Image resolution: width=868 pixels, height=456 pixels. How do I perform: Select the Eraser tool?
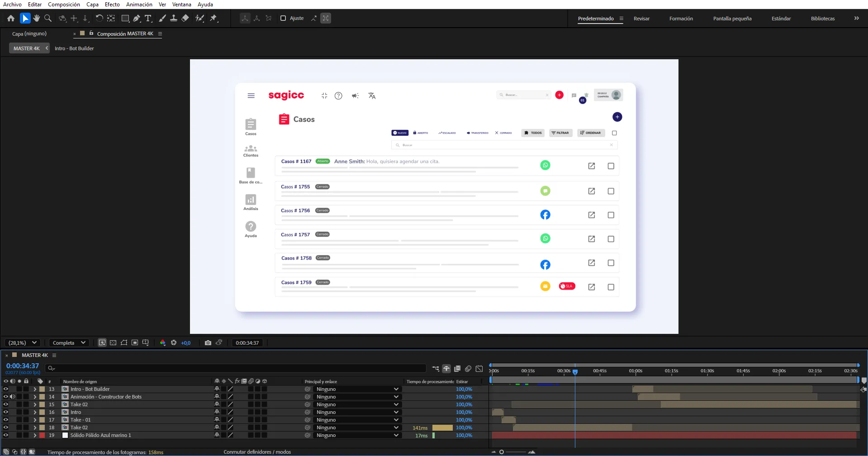185,18
